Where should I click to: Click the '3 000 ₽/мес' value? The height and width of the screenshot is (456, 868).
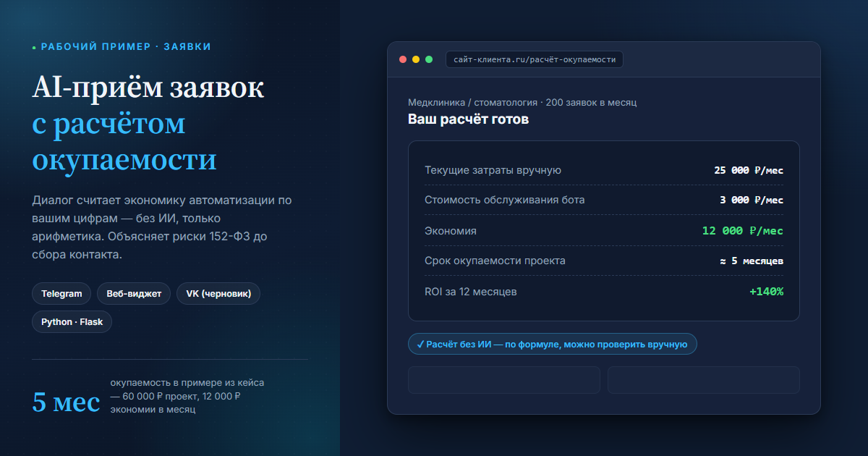pos(752,200)
